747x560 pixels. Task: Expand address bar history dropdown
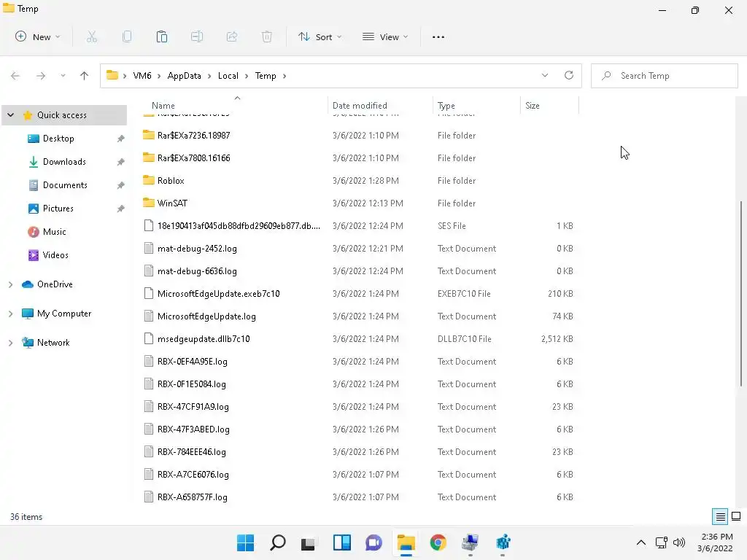tap(545, 75)
